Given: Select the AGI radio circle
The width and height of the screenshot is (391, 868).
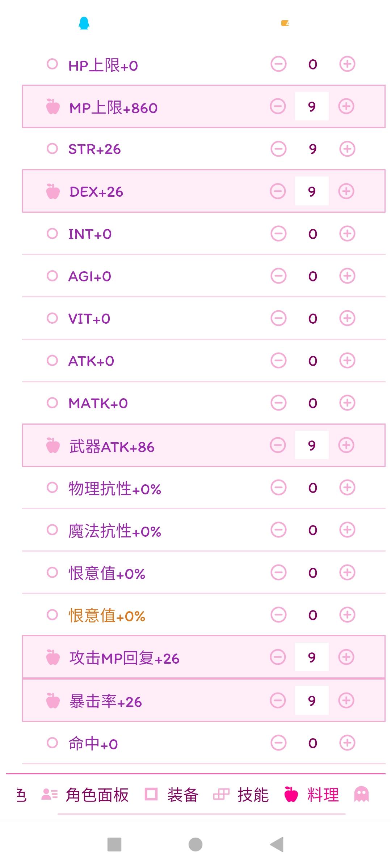Looking at the screenshot, I should pyautogui.click(x=52, y=276).
